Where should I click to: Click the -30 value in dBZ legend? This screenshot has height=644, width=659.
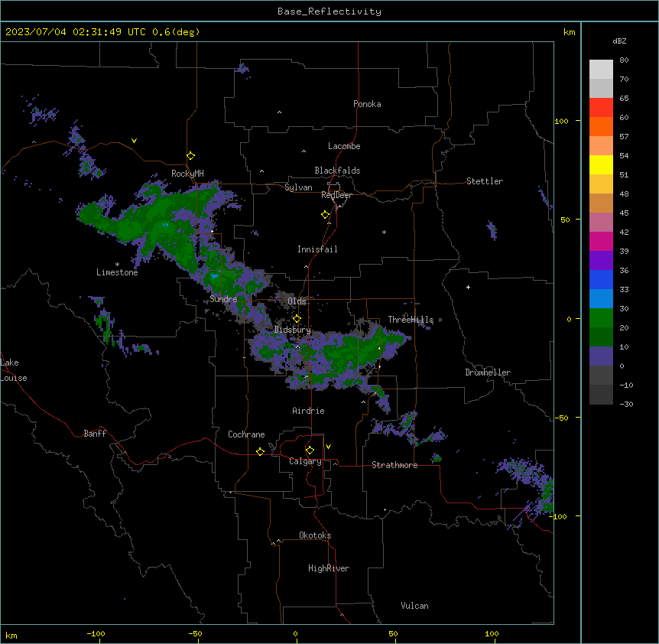[626, 405]
